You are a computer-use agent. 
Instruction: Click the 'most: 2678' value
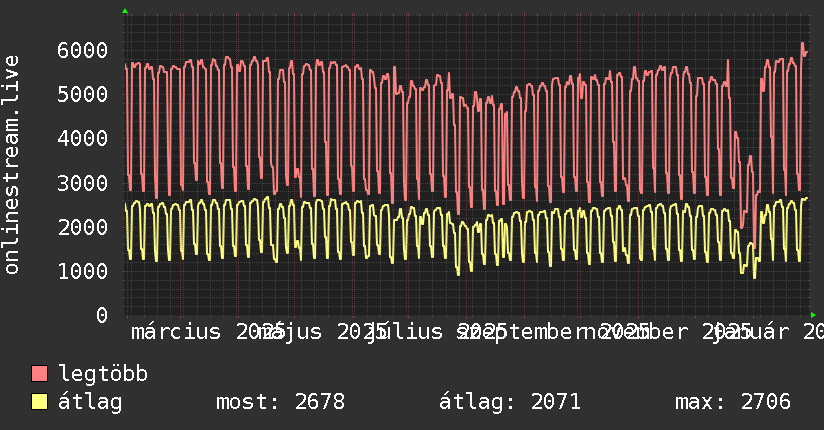[281, 402]
